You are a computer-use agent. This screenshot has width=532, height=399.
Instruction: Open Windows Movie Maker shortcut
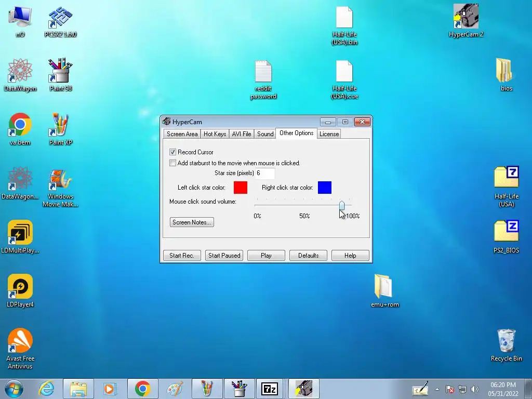pyautogui.click(x=60, y=188)
